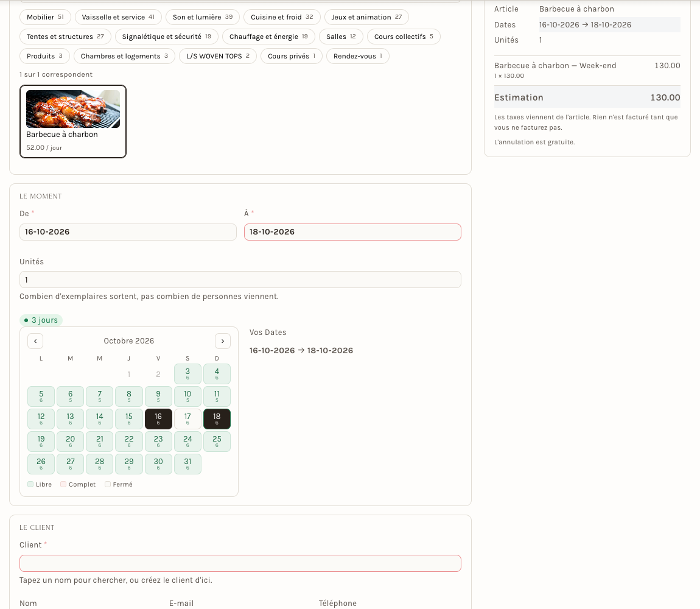Focus the Unités quantity field
This screenshot has width=700, height=609.
tap(240, 280)
